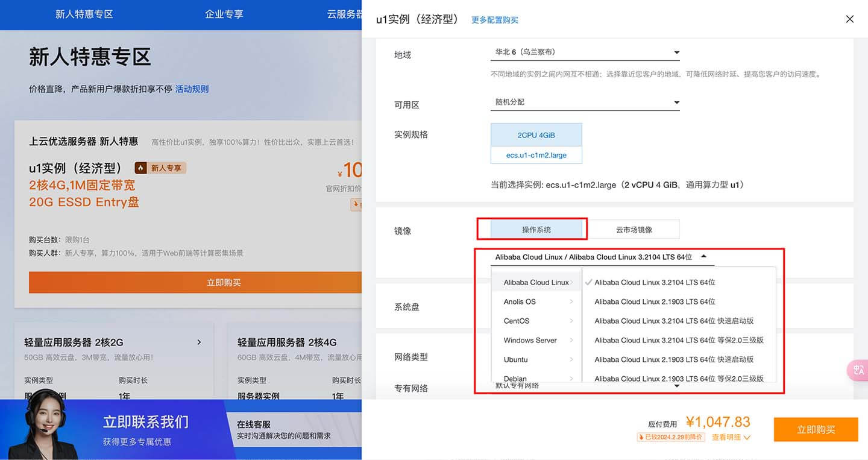Expand the 查看明细 price details arrow
This screenshot has width=868, height=460.
point(747,438)
